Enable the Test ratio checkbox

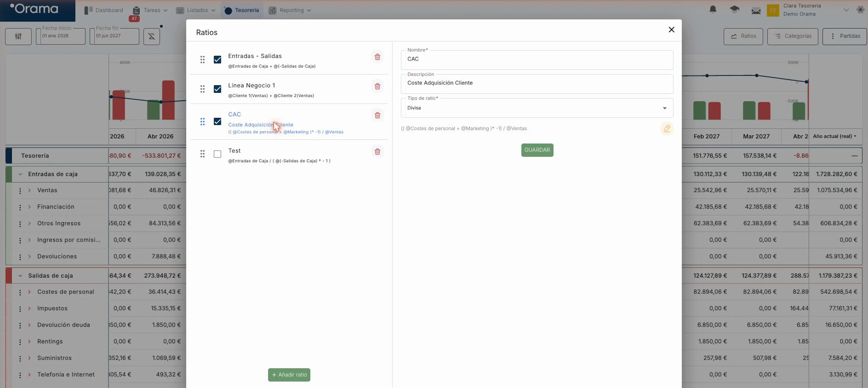coord(217,154)
